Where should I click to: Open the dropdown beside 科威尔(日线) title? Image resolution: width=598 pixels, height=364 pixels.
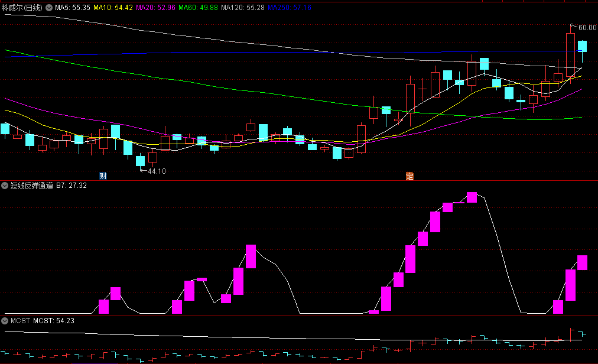pos(49,8)
